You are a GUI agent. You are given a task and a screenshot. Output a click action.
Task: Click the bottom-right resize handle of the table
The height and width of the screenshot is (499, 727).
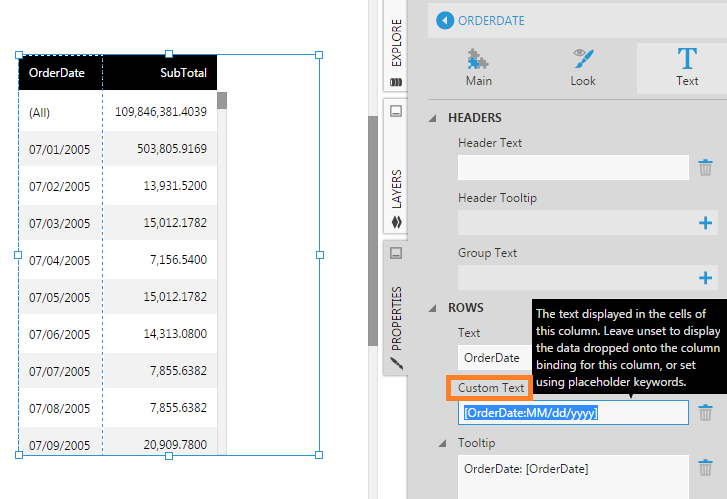pyautogui.click(x=319, y=455)
